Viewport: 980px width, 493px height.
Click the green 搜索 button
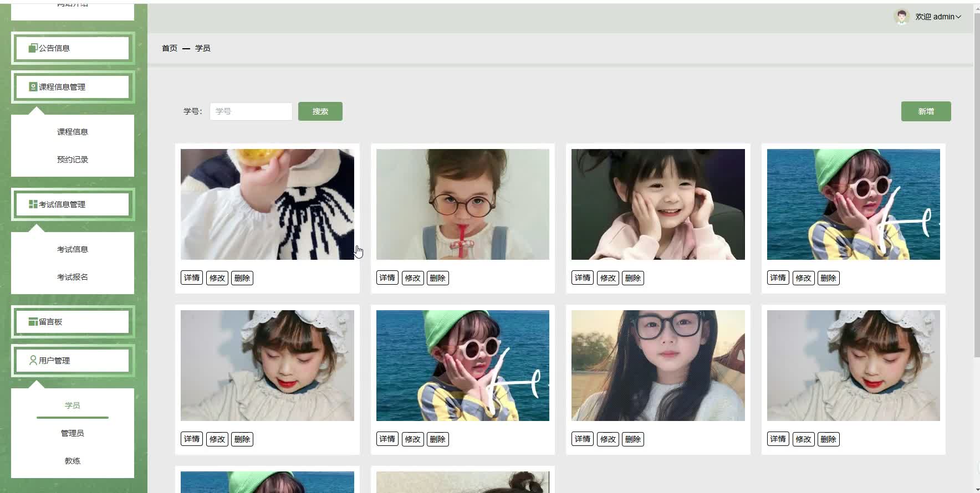pyautogui.click(x=320, y=111)
